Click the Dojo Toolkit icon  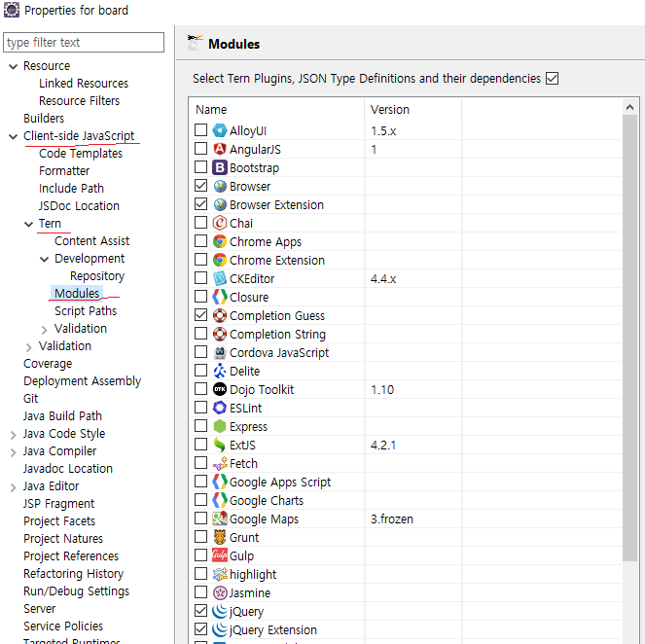[x=220, y=389]
